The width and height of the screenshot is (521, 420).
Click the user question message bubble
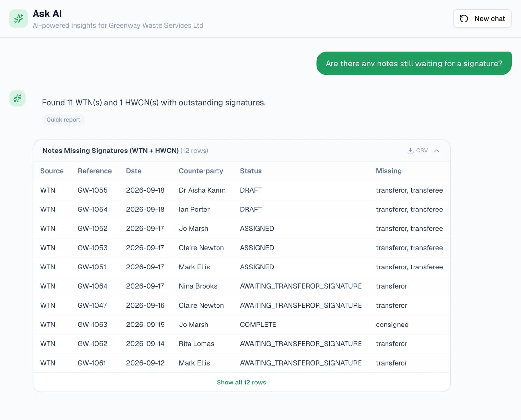tap(414, 64)
